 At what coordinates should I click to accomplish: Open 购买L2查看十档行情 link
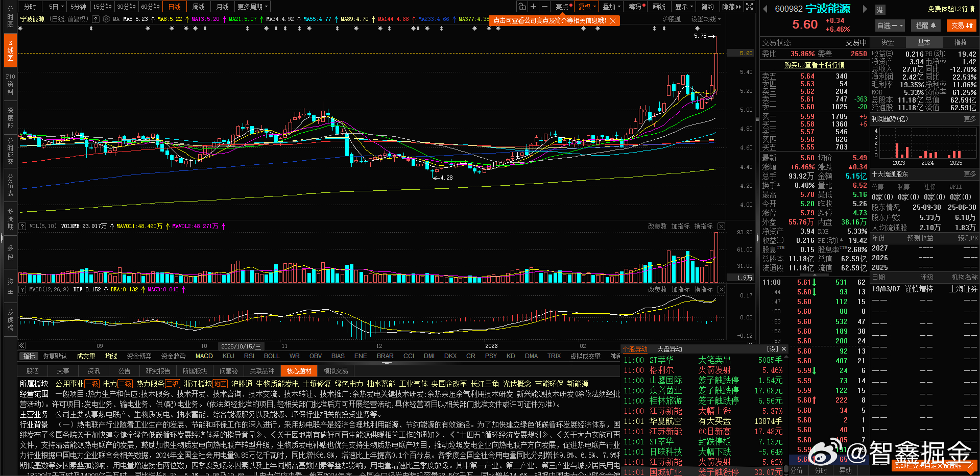pyautogui.click(x=814, y=65)
